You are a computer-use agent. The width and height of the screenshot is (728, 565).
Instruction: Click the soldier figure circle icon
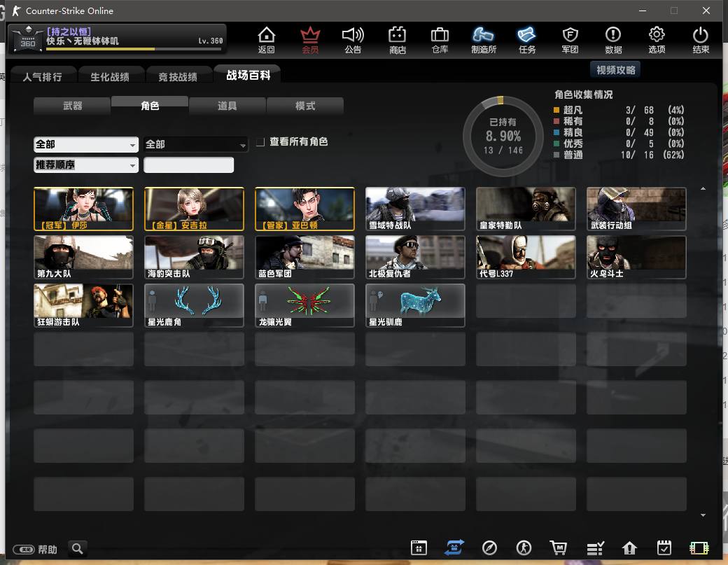pyautogui.click(x=524, y=547)
